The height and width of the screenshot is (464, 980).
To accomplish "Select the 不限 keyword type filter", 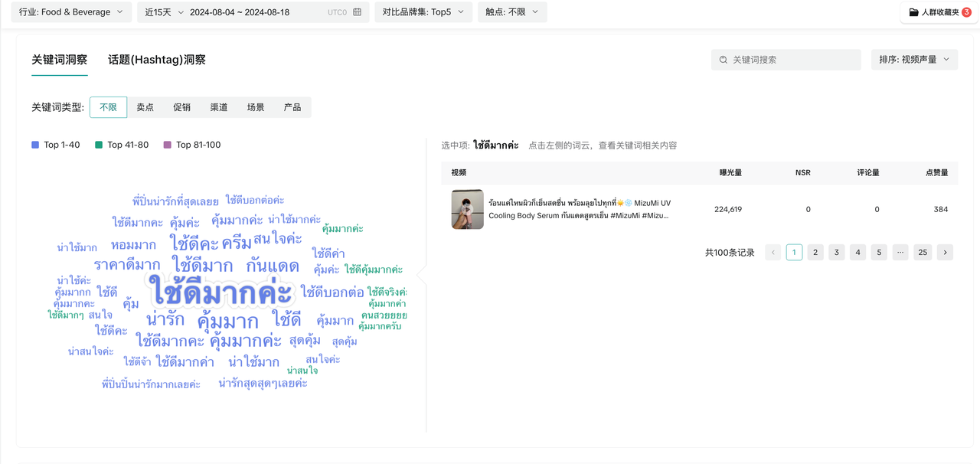I will tap(108, 107).
